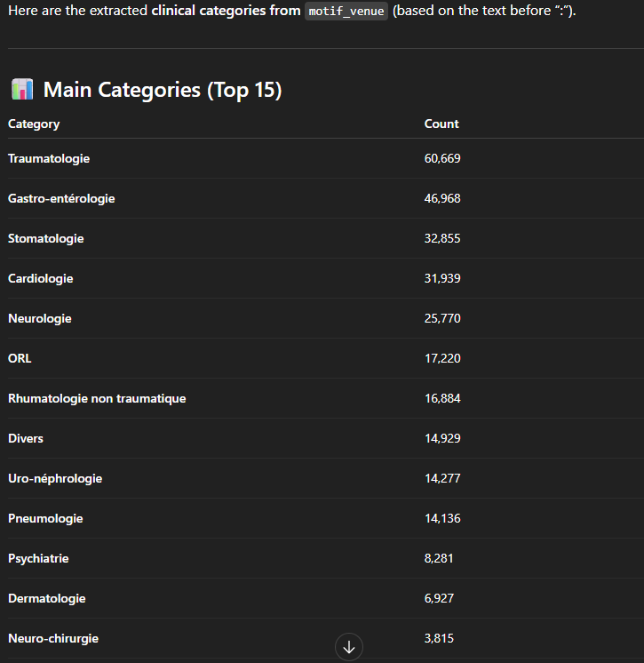Screen dimensions: 644x663
Task: Click Rhumatologie non traumatique in the table
Action: (97, 398)
